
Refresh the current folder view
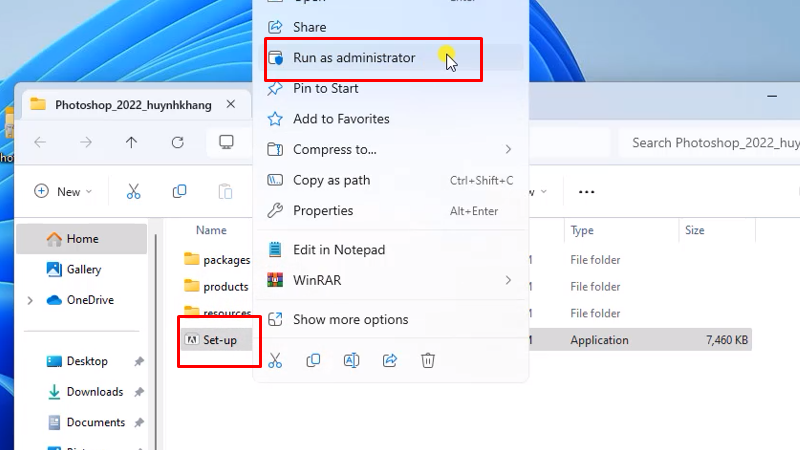pos(177,143)
